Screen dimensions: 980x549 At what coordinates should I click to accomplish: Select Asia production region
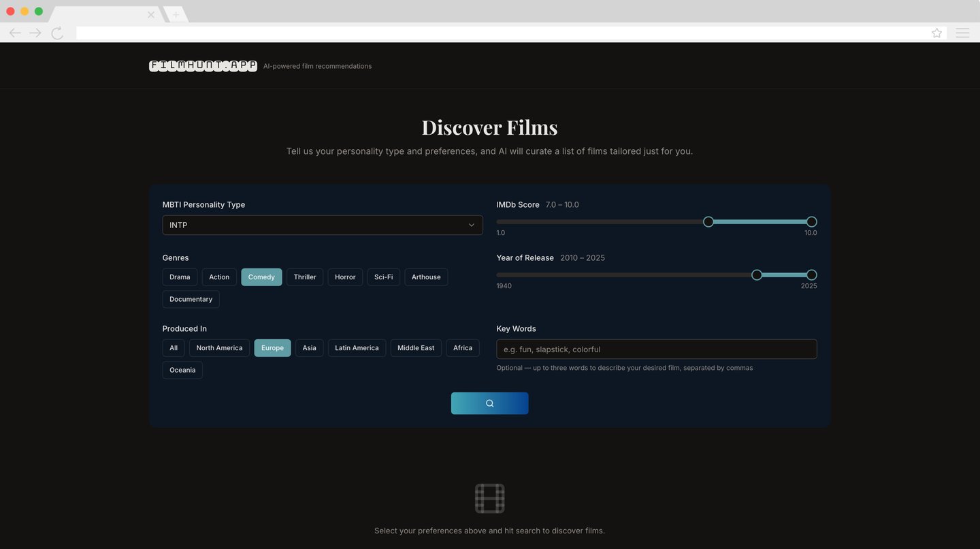pos(310,348)
